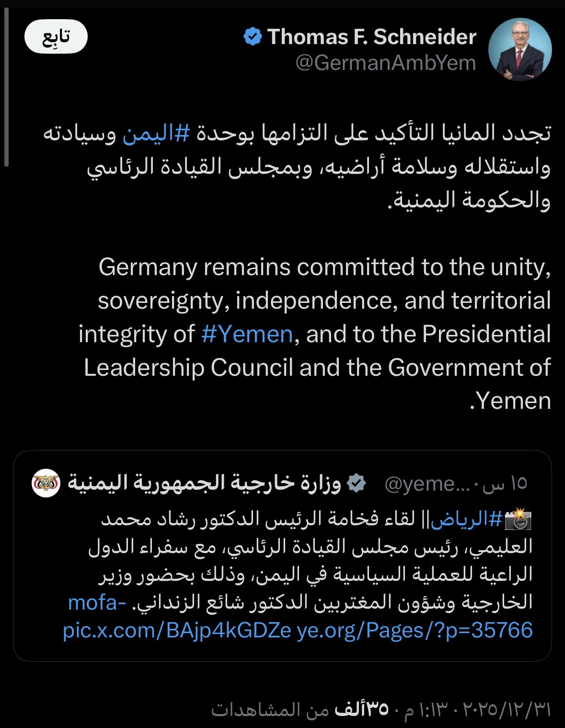The image size is (565, 728).
Task: Open Thomas F. Schneider's profile photo
Action: click(x=519, y=49)
